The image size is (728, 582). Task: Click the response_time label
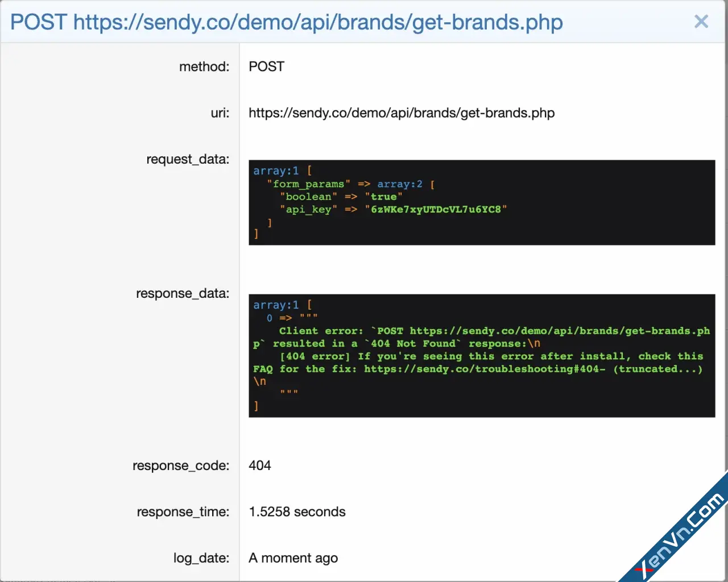point(183,512)
